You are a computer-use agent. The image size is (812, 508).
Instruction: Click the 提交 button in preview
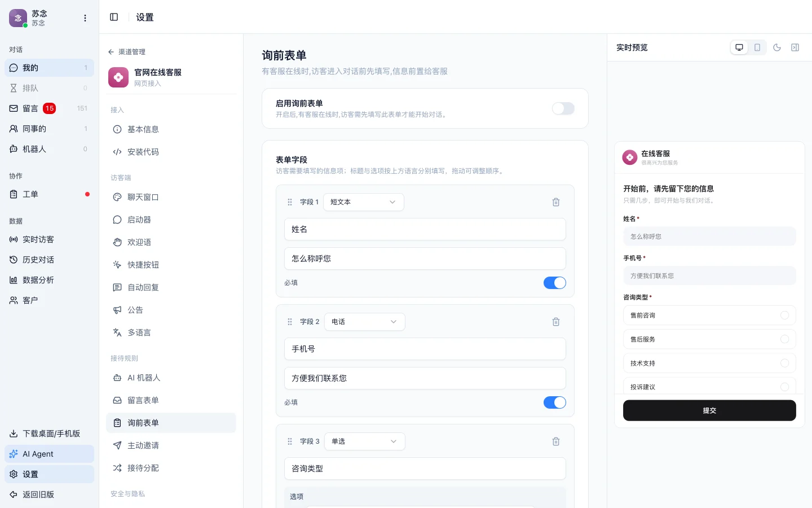point(709,410)
